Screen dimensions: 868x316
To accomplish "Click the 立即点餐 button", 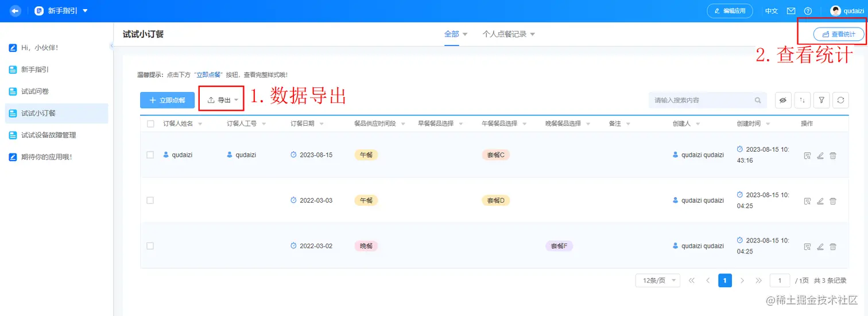I will (x=167, y=100).
